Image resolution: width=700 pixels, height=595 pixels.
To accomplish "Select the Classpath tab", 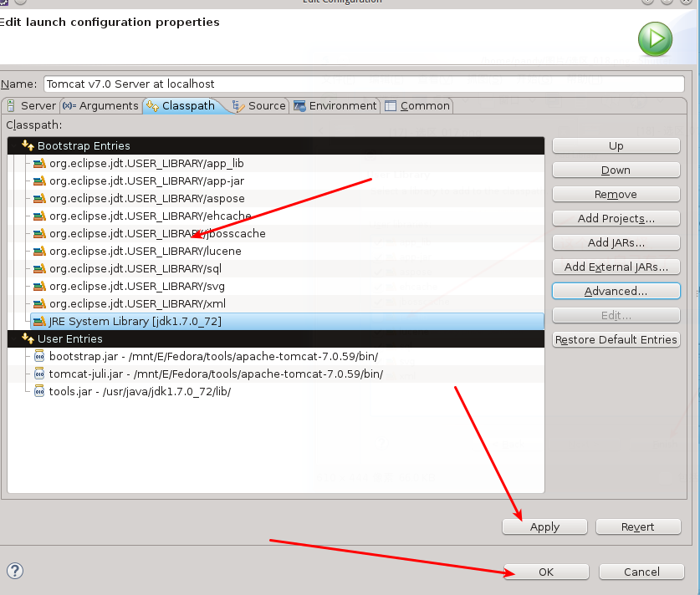I will point(182,105).
